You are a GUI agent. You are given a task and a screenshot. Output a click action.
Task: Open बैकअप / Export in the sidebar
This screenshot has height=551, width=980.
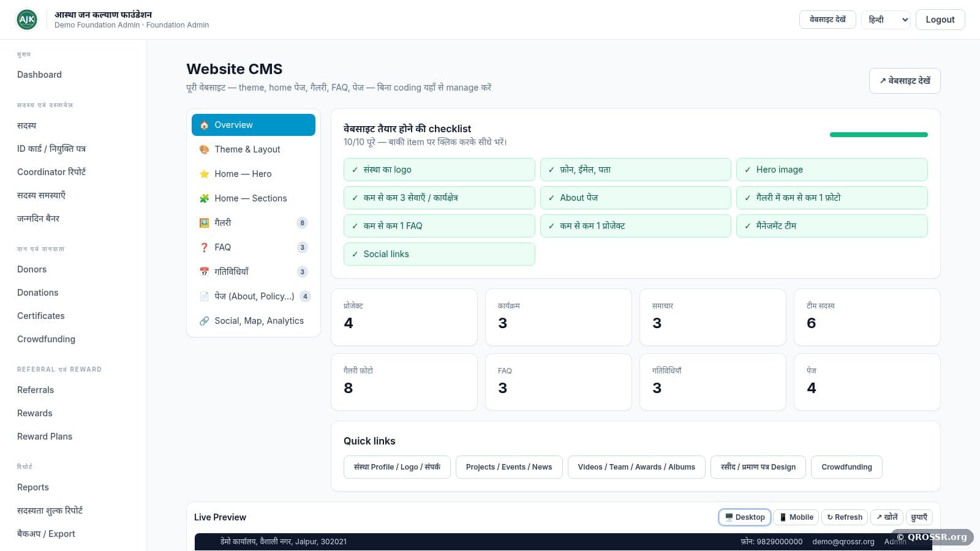pos(46,534)
